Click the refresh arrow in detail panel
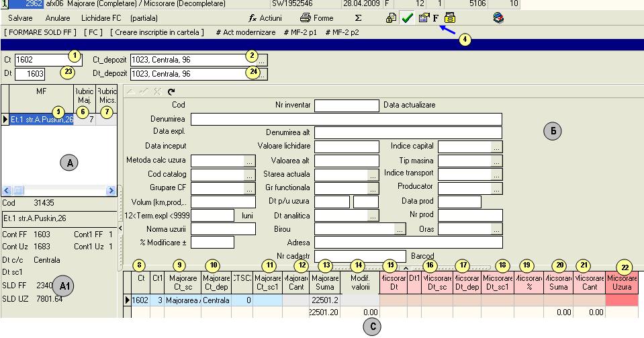This screenshot has width=644, height=338. [171, 91]
